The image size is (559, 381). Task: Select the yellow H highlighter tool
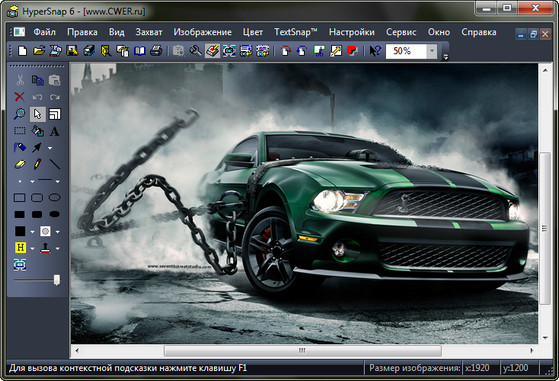(20, 247)
